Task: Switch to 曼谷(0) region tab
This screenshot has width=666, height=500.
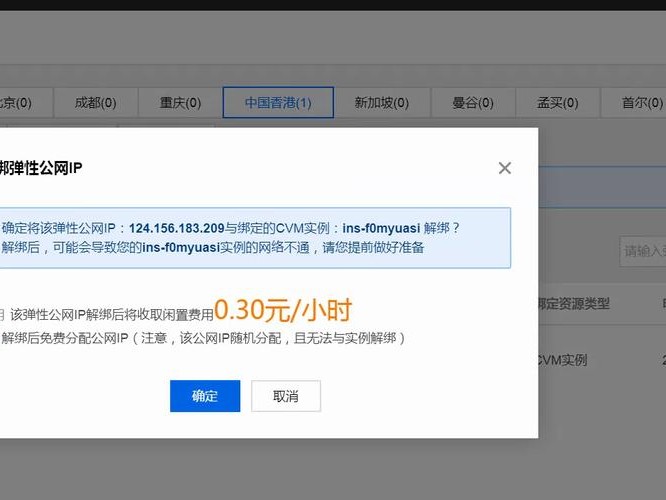Action: pyautogui.click(x=473, y=102)
